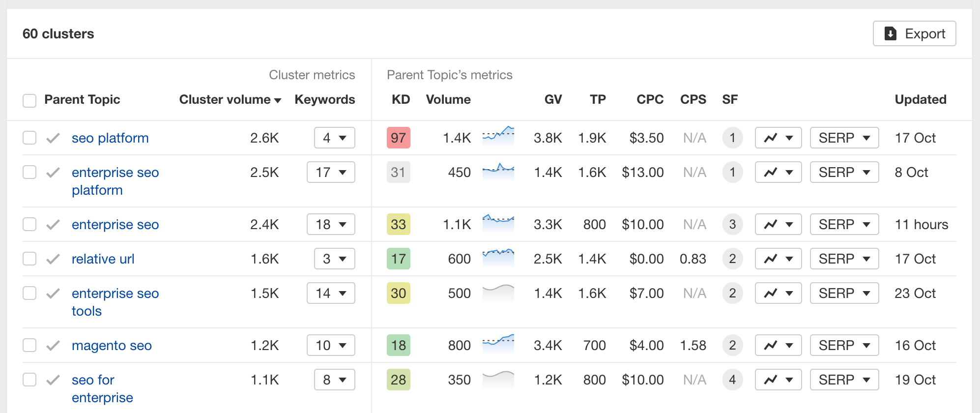Click the Export download icon
This screenshot has height=413, width=980.
[891, 33]
